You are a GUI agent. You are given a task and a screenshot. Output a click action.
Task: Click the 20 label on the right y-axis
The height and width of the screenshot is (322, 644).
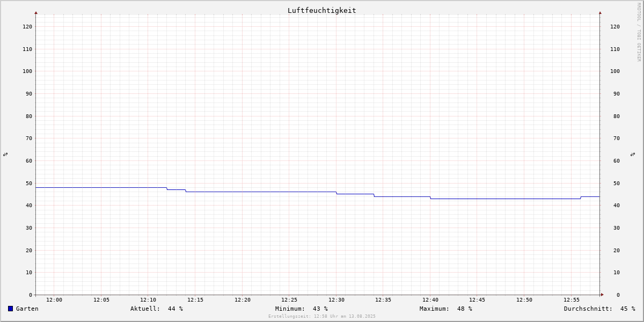(x=617, y=250)
